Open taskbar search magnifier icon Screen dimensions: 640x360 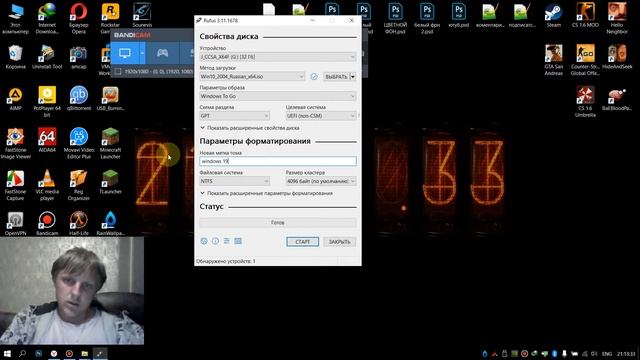pyautogui.click(x=22, y=353)
